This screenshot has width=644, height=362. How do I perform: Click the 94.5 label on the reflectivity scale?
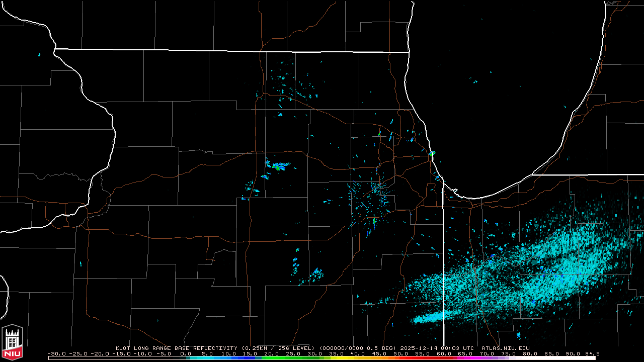tap(591, 353)
